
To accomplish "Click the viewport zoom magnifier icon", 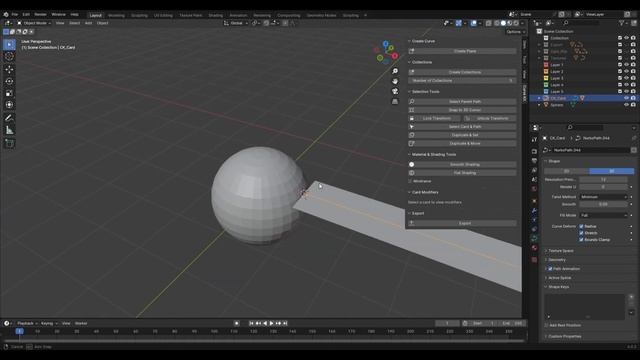I will coord(395,71).
